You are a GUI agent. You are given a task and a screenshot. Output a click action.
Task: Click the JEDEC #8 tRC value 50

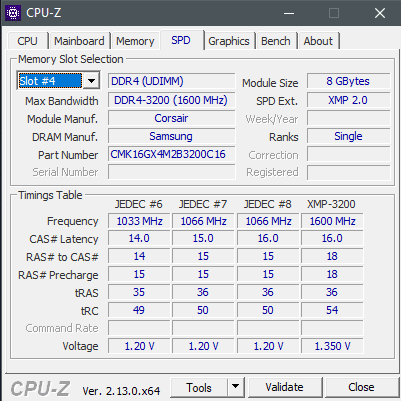[268, 310]
